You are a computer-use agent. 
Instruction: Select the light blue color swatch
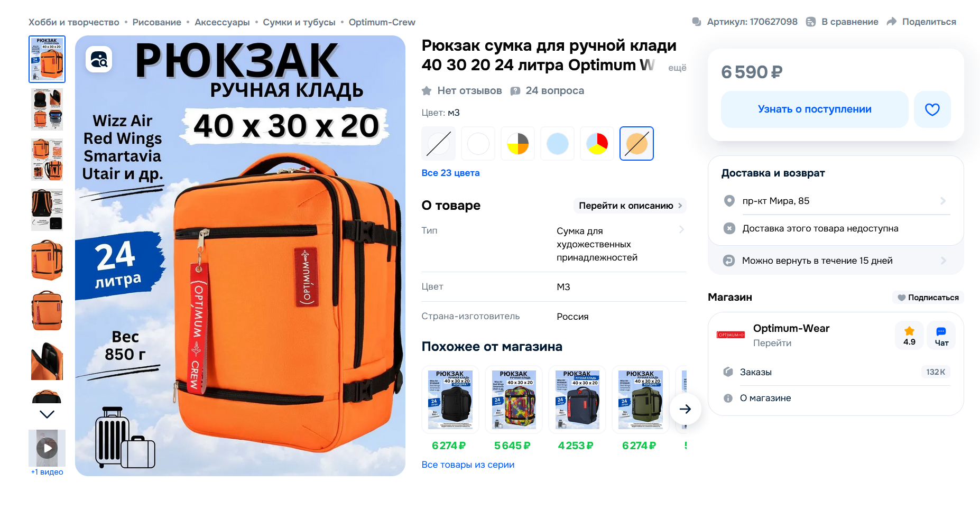(x=557, y=143)
